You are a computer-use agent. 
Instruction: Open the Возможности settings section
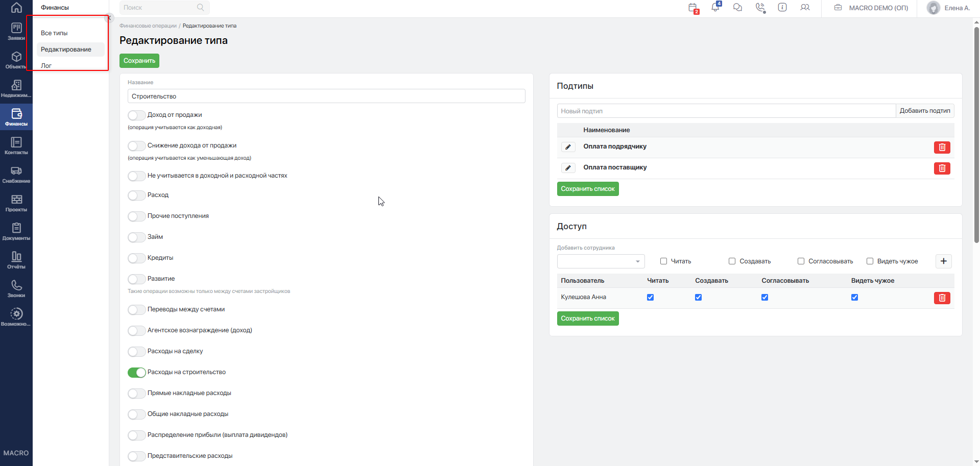tap(16, 317)
